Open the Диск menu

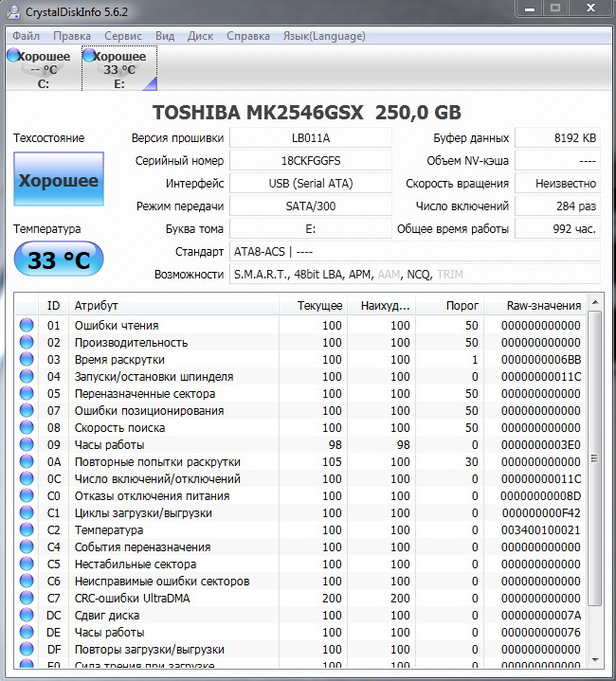click(200, 36)
